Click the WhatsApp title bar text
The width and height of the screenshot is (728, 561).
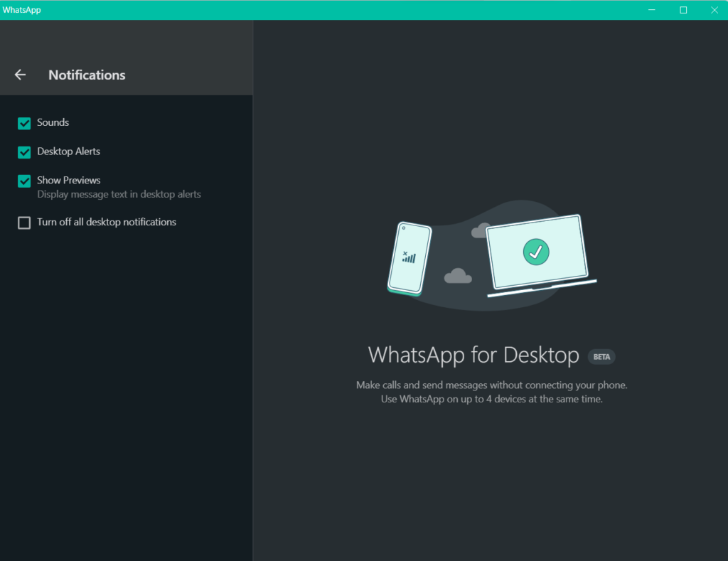coord(21,10)
